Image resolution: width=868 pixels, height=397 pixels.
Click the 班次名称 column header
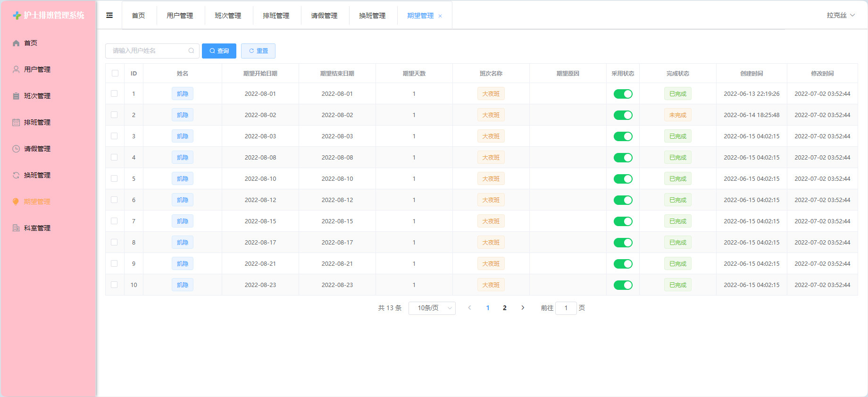click(491, 73)
